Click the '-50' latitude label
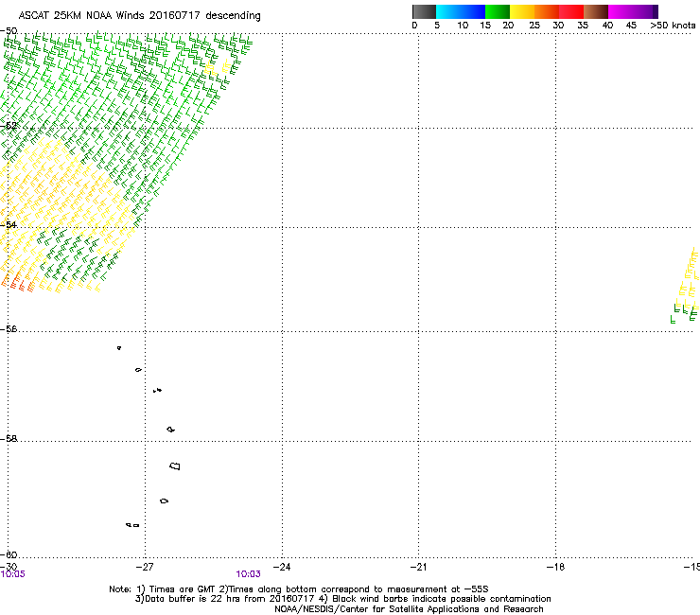This screenshot has height=615, width=700. click(x=9, y=31)
